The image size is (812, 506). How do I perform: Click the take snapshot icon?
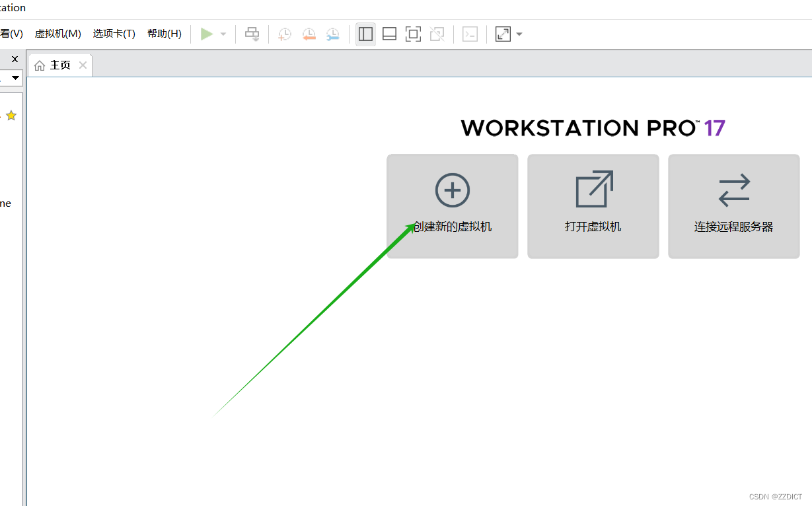point(285,34)
